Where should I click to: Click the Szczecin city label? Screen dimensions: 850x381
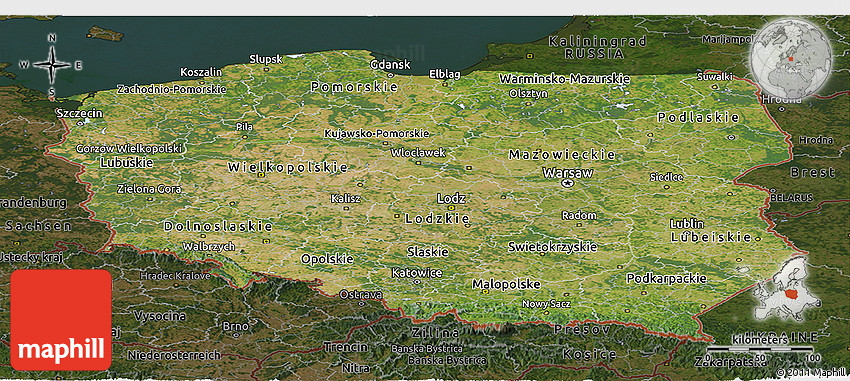[79, 114]
